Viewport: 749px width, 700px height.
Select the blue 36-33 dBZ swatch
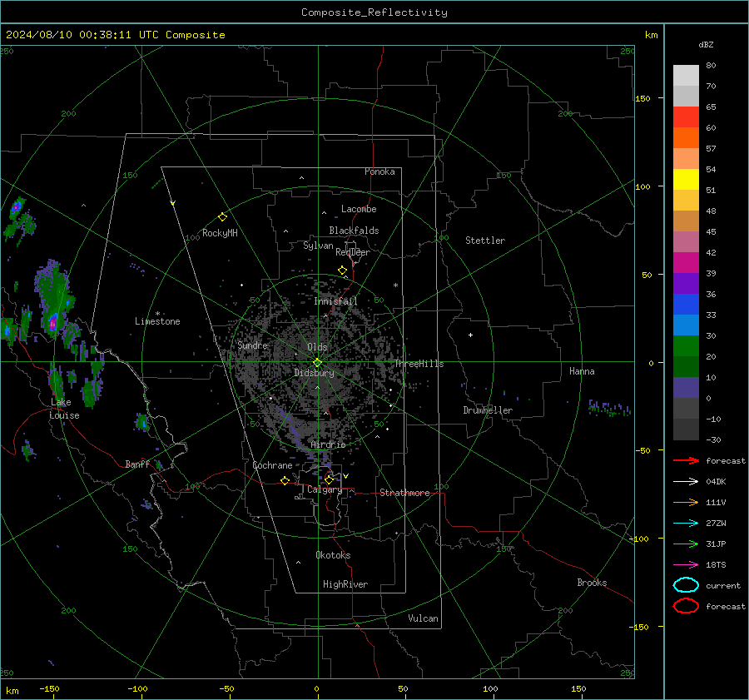click(686, 305)
